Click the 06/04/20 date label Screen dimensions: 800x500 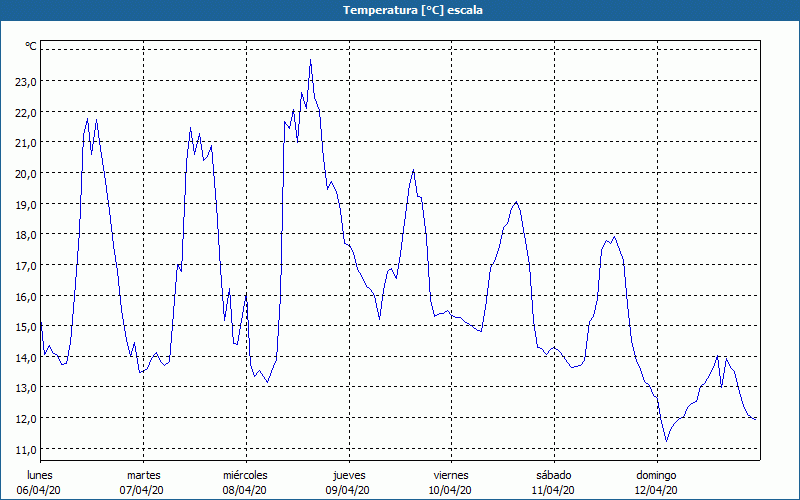click(x=39, y=490)
